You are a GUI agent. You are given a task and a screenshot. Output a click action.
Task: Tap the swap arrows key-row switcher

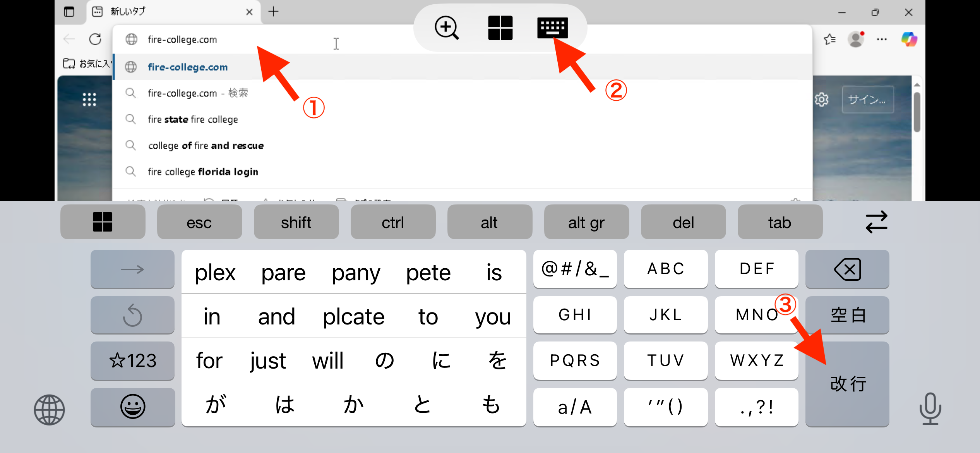tap(876, 222)
